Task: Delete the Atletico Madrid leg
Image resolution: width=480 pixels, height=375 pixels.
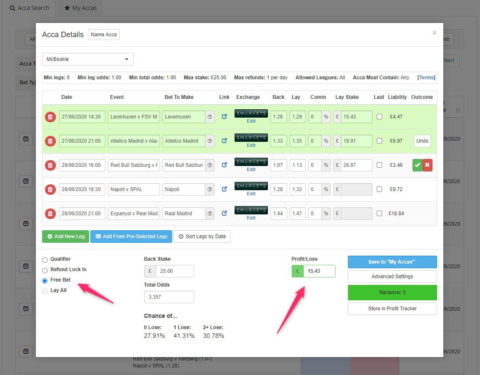Action: pyautogui.click(x=50, y=141)
